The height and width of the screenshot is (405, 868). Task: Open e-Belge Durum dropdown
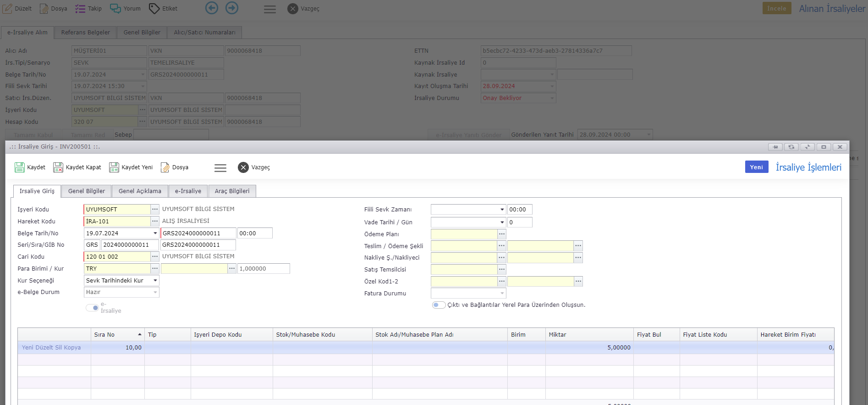(155, 292)
